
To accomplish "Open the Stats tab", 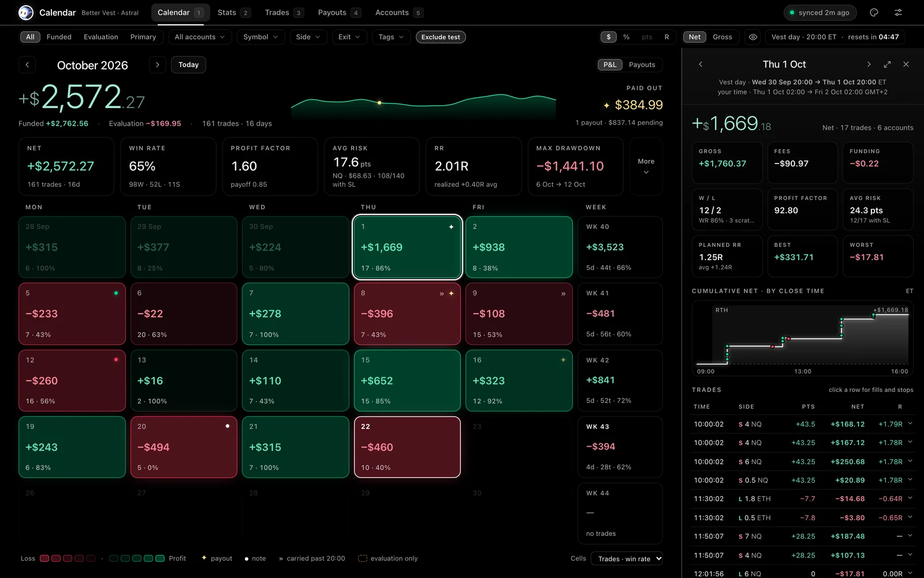I will tap(234, 13).
